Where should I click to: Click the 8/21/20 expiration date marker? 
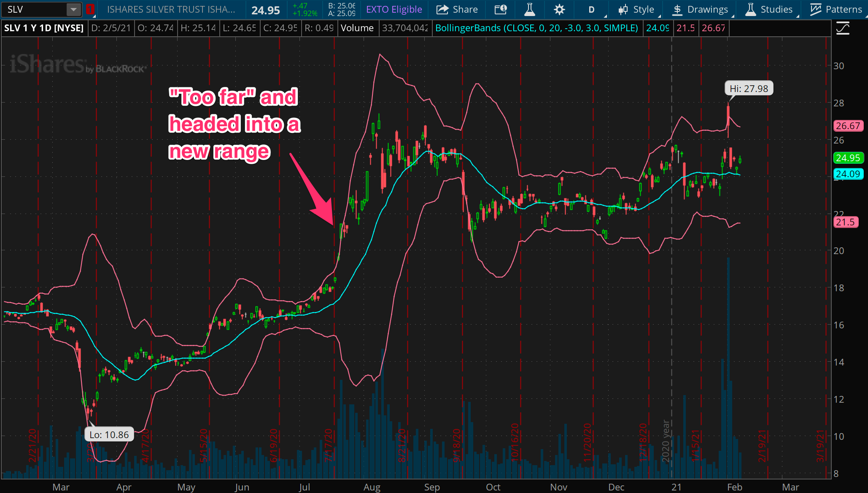(x=402, y=445)
